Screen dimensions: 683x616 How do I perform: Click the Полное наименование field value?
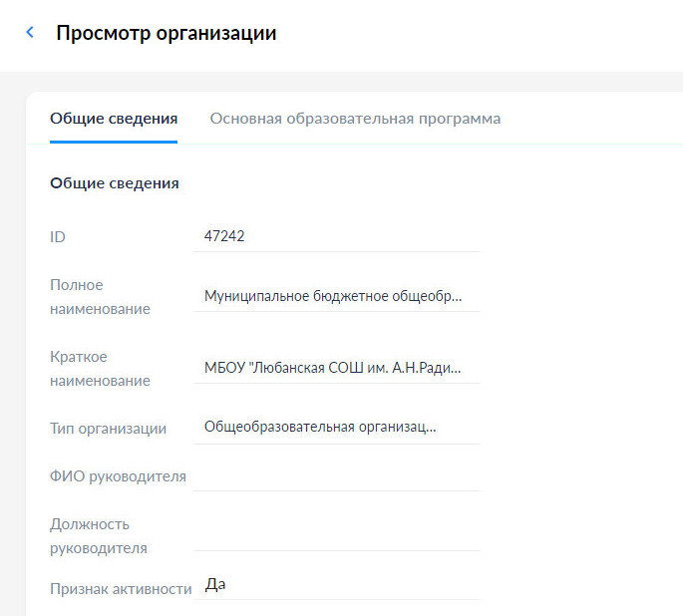click(336, 296)
